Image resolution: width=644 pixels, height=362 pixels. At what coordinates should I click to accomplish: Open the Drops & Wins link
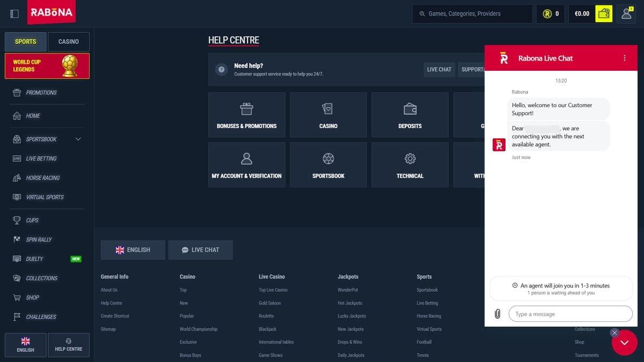(x=350, y=342)
